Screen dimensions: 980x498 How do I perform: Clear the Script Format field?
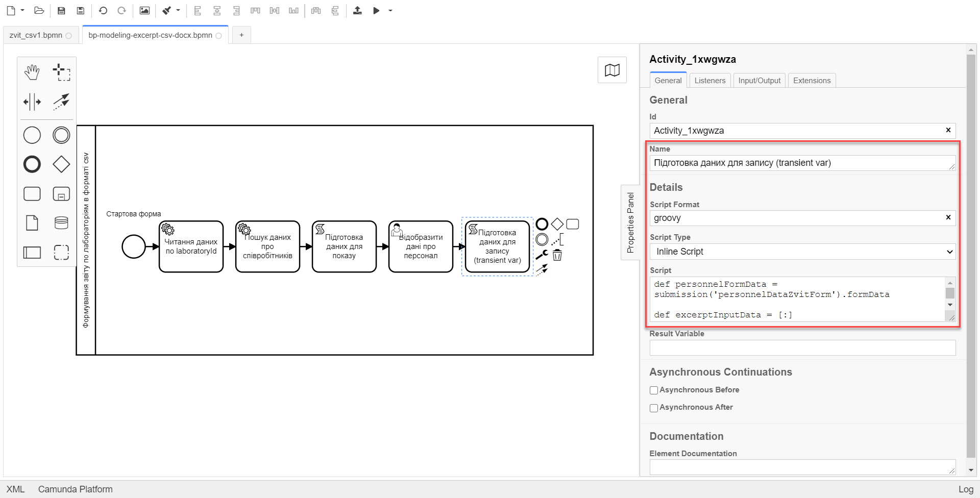(x=948, y=217)
